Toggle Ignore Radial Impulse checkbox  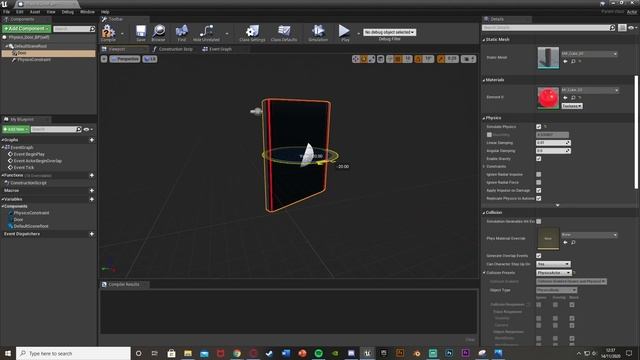(x=538, y=174)
